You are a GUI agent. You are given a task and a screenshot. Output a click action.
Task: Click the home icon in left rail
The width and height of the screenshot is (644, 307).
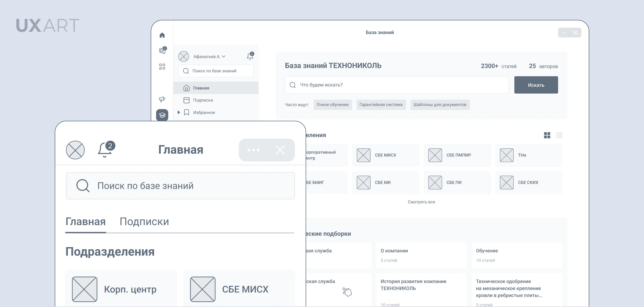click(x=162, y=35)
